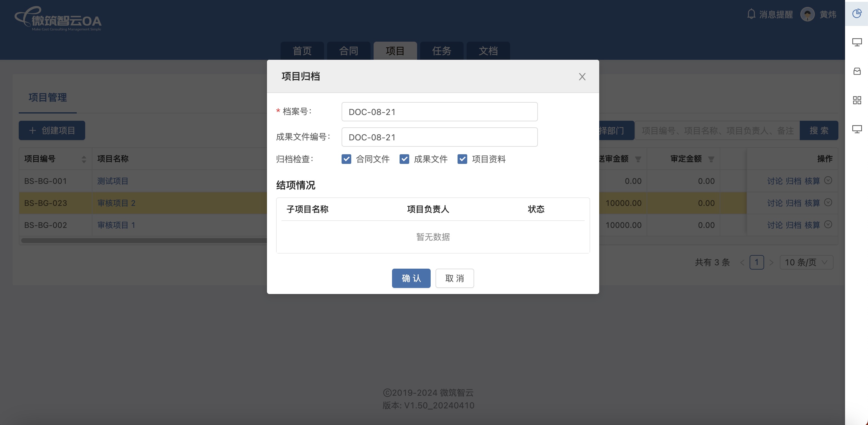
Task: Click the 取消 button
Action: tap(454, 278)
